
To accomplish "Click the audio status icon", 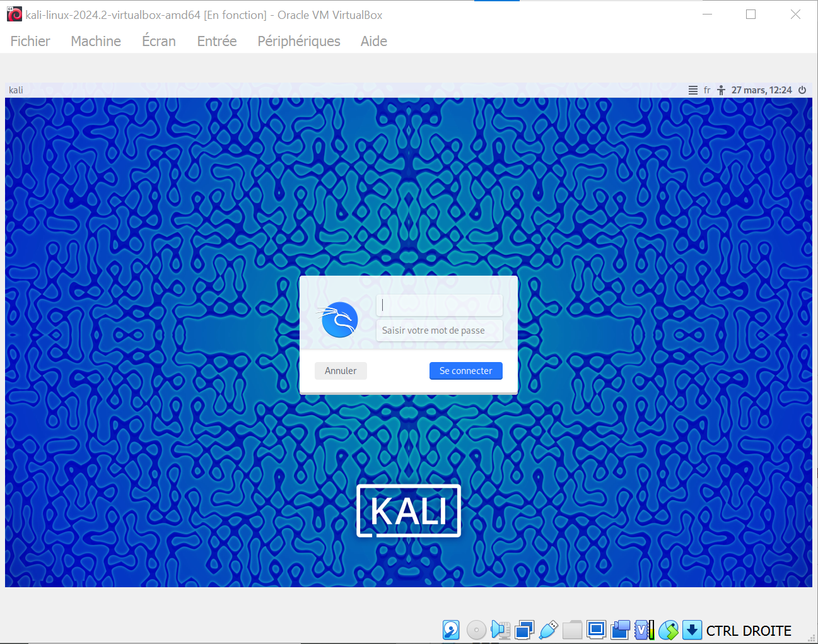I will [x=500, y=629].
